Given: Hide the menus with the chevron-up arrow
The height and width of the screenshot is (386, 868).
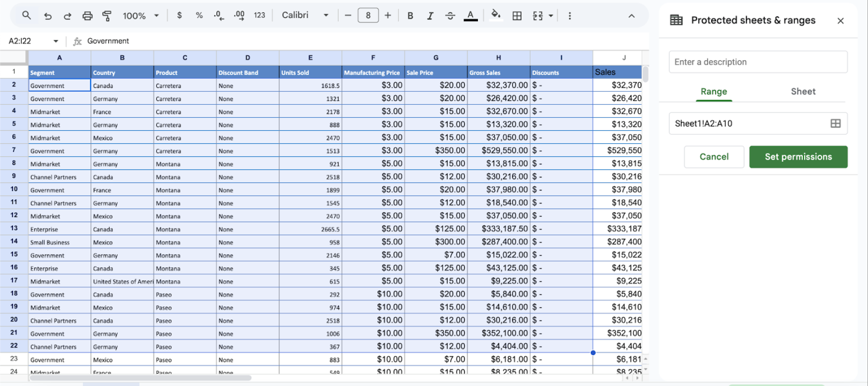Looking at the screenshot, I should [631, 16].
